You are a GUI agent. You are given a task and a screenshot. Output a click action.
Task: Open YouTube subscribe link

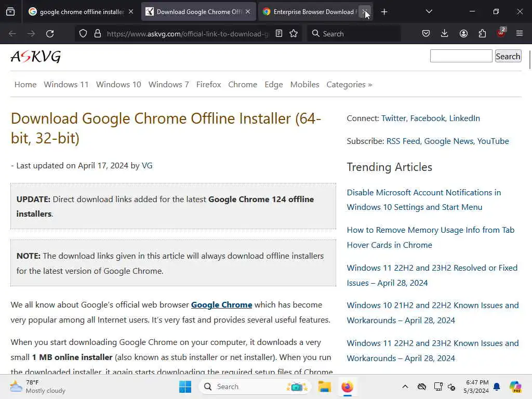[493, 141]
